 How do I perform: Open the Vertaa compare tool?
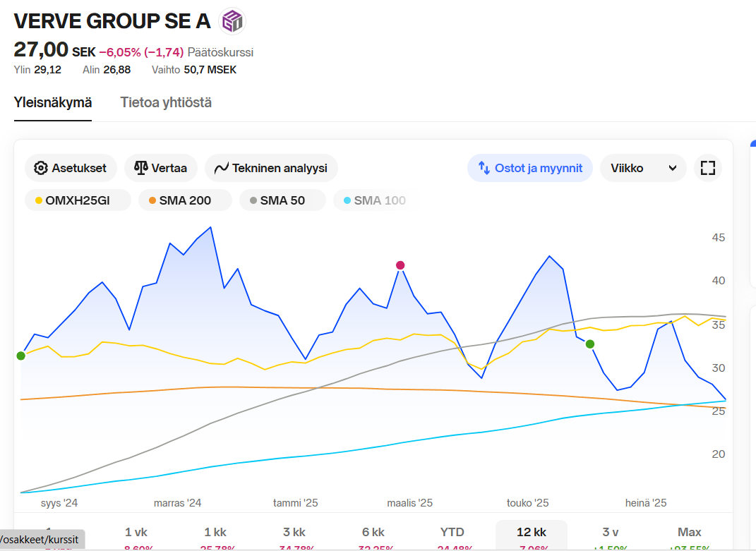click(160, 168)
